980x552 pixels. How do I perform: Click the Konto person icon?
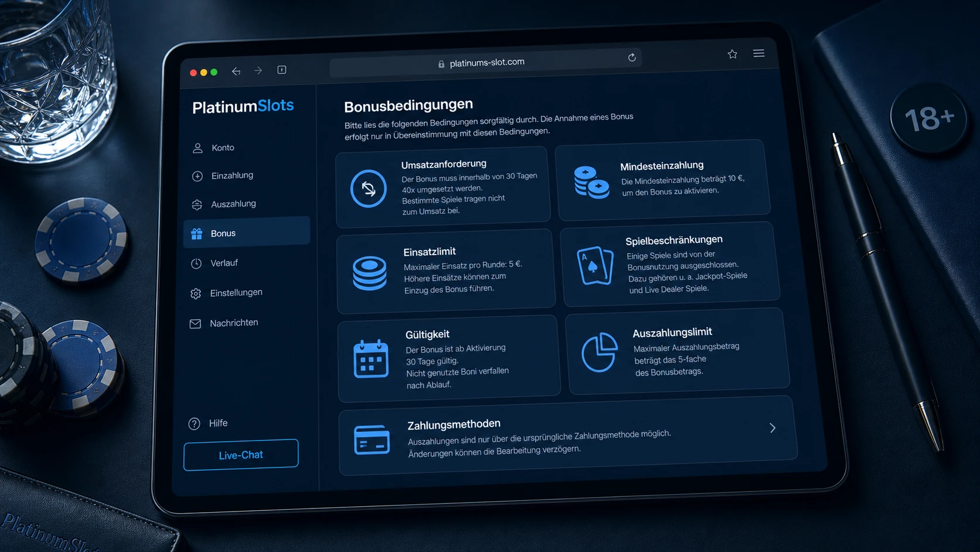[198, 148]
